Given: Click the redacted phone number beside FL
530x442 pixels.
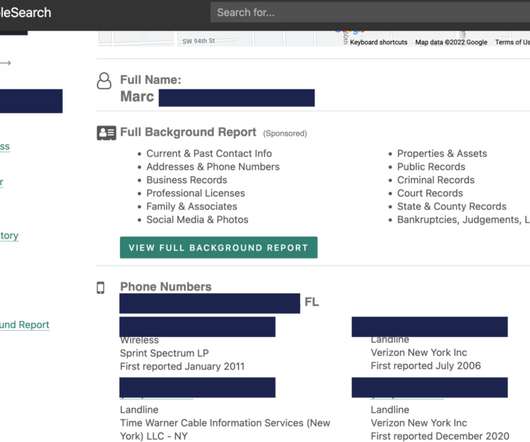Looking at the screenshot, I should point(210,303).
